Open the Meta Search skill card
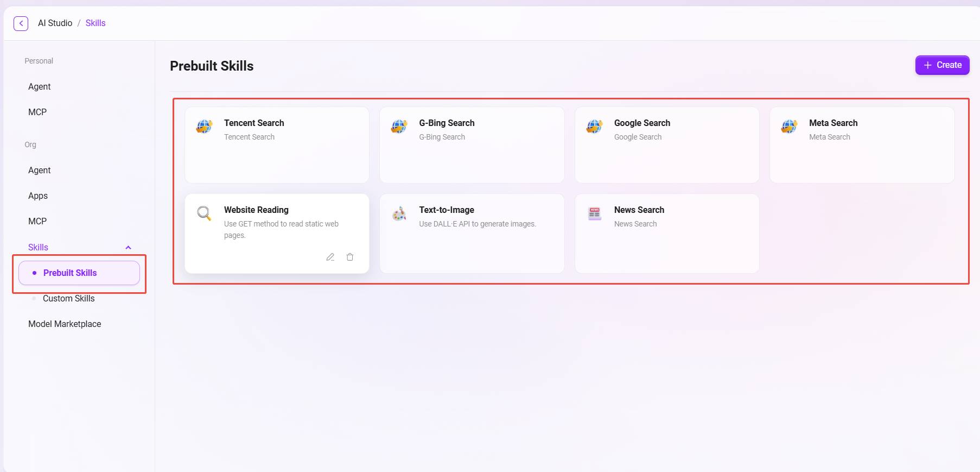The width and height of the screenshot is (980, 472). coord(862,144)
